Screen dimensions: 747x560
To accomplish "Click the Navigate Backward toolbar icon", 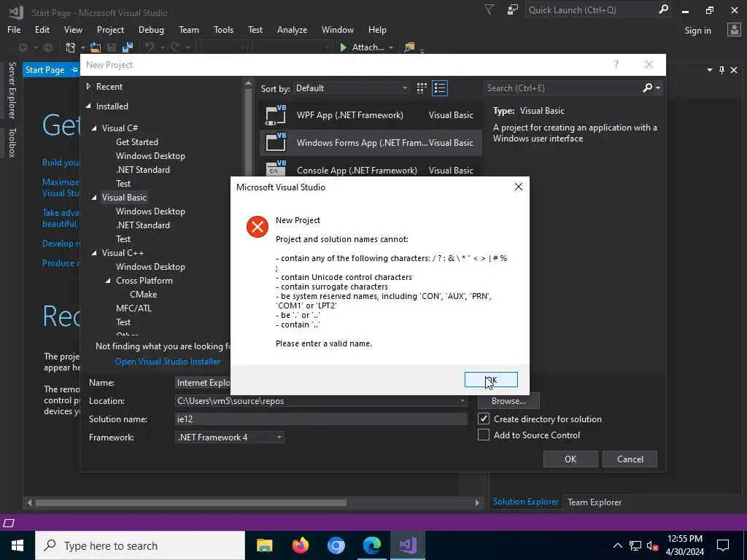I will 23,47.
